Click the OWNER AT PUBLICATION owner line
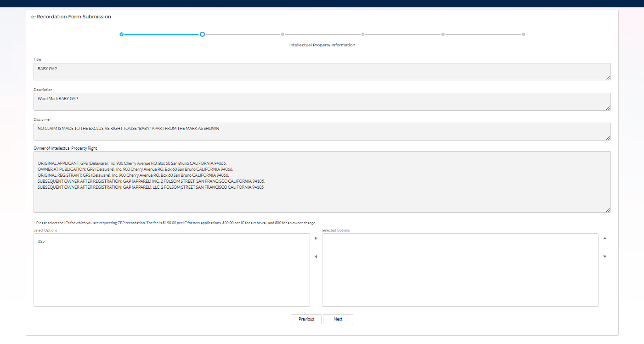Image resolution: width=644 pixels, height=344 pixels. [x=136, y=169]
